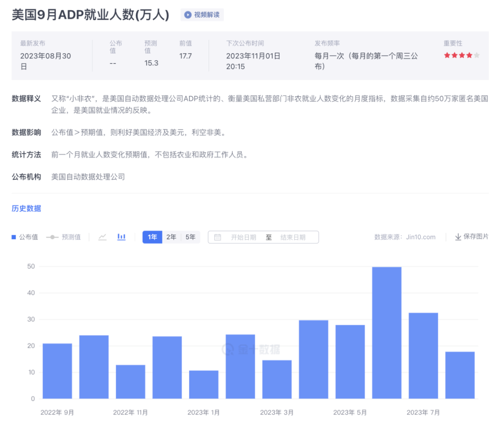Click the page title 美国9月ADP就业人数(万人)

pyautogui.click(x=91, y=15)
